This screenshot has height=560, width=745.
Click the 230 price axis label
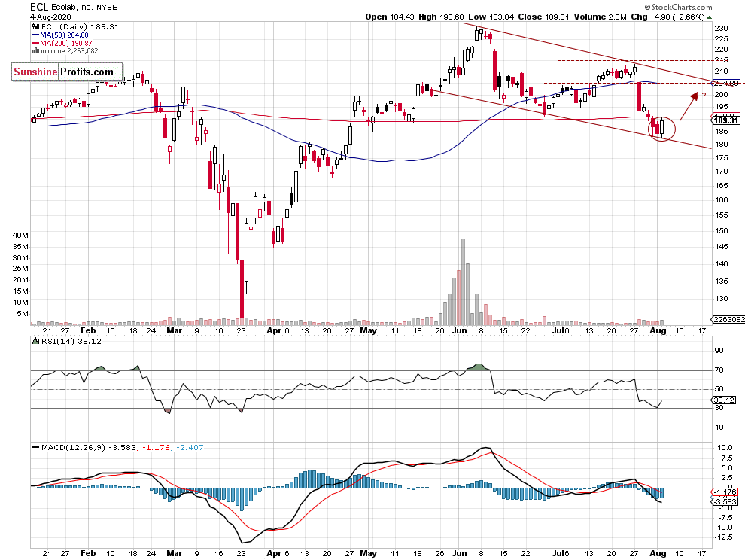721,28
